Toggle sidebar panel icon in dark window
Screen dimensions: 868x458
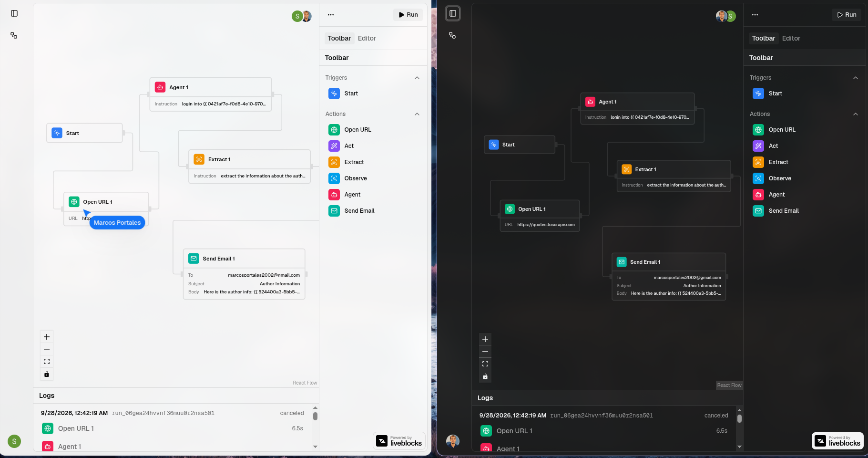click(x=453, y=13)
